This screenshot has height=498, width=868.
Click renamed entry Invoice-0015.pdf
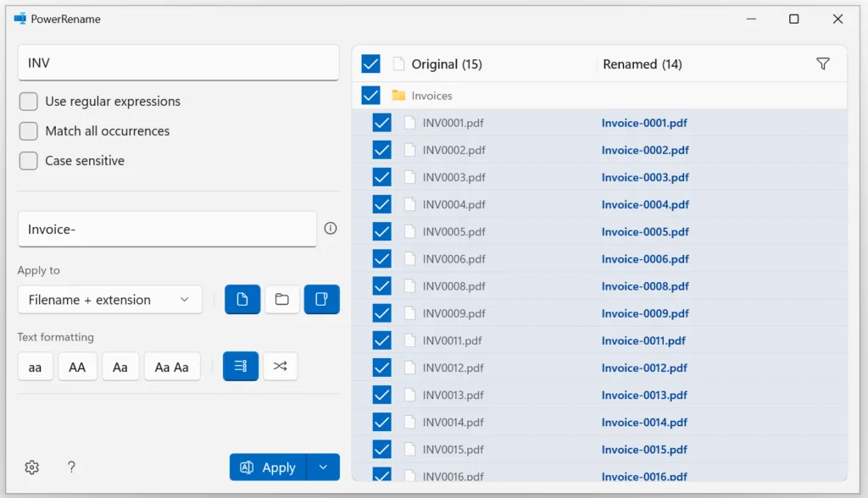(x=644, y=450)
